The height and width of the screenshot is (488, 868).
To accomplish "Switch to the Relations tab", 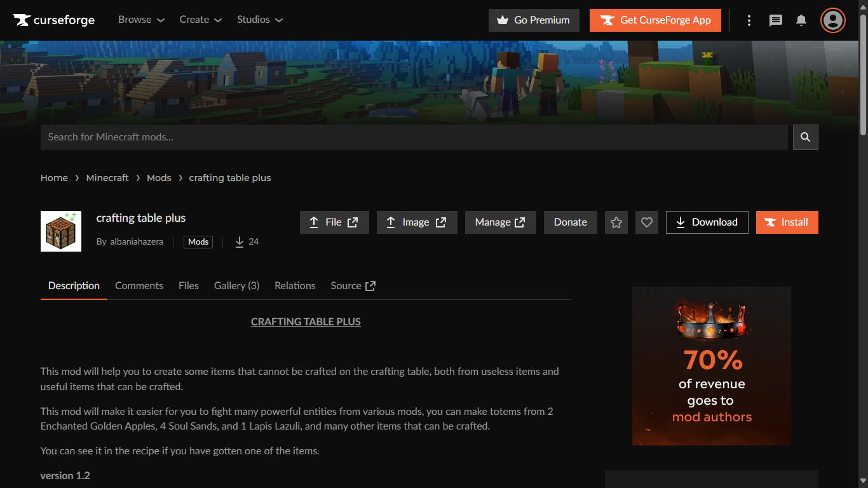I will click(x=295, y=286).
